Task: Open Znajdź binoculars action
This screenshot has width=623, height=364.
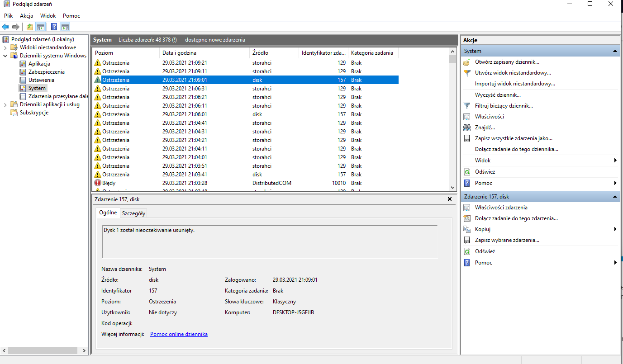Action: click(485, 128)
